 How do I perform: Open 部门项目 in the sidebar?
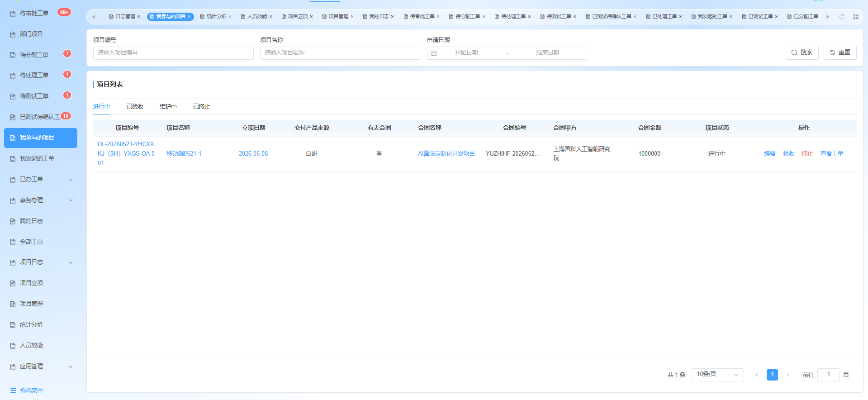pyautogui.click(x=41, y=34)
